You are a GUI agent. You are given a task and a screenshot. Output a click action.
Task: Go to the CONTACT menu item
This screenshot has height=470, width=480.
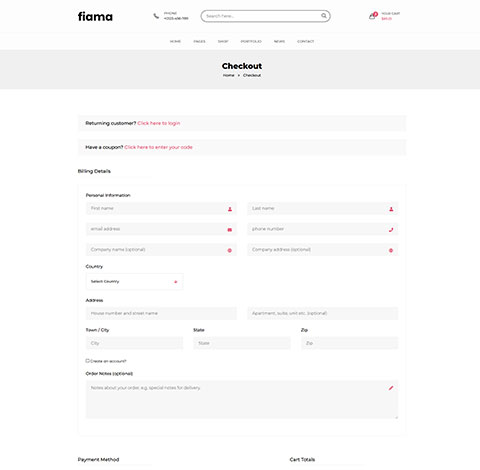(x=306, y=41)
